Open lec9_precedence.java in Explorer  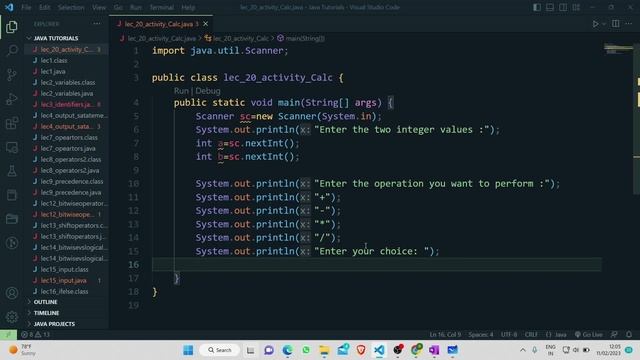click(71, 192)
